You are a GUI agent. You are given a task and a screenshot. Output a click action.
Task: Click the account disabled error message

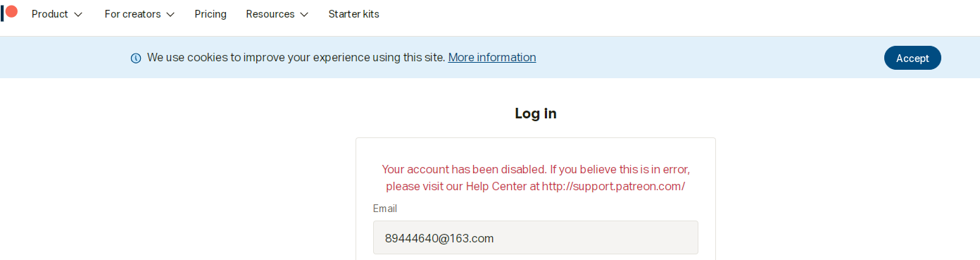(536, 178)
